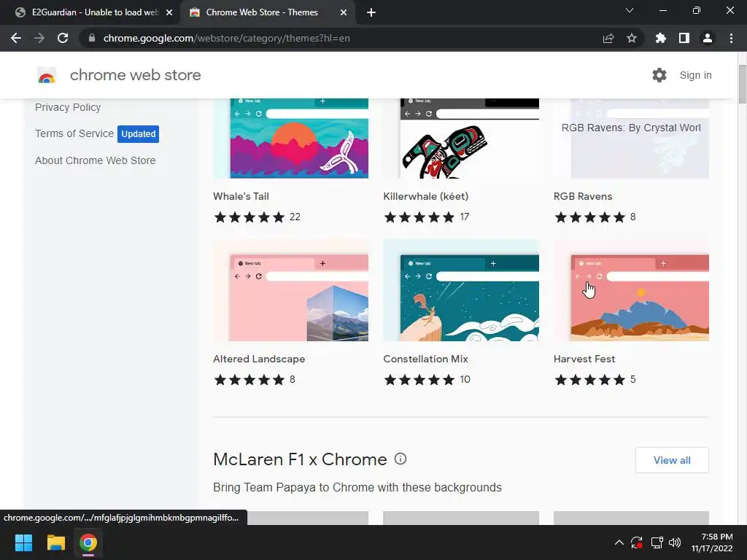Click the Killerwhale star rating
The image size is (747, 560).
pyautogui.click(x=419, y=217)
